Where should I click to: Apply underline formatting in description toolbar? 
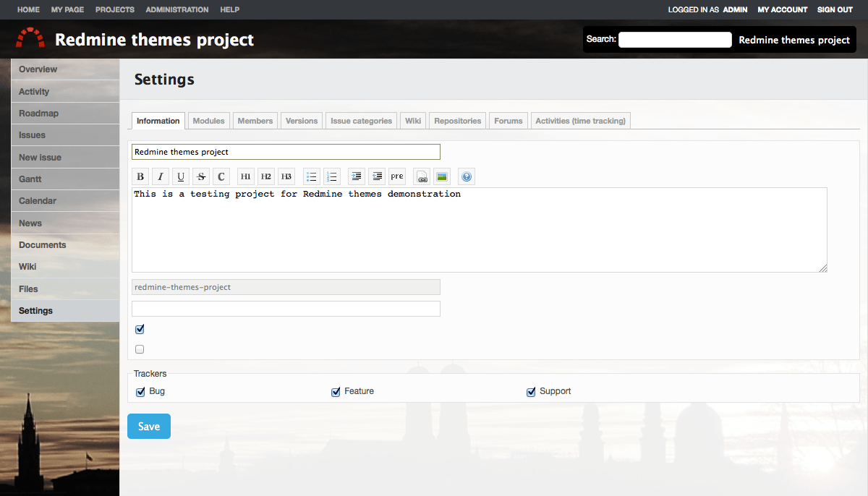181,176
